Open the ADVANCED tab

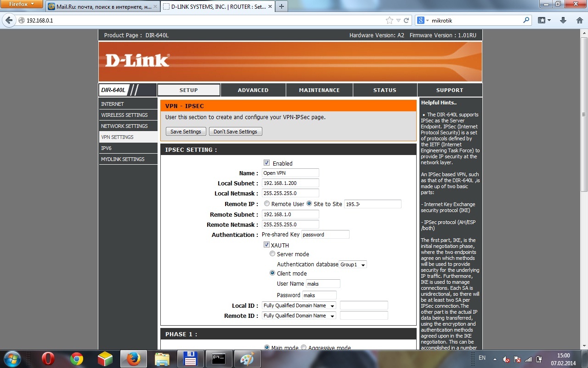tap(253, 90)
